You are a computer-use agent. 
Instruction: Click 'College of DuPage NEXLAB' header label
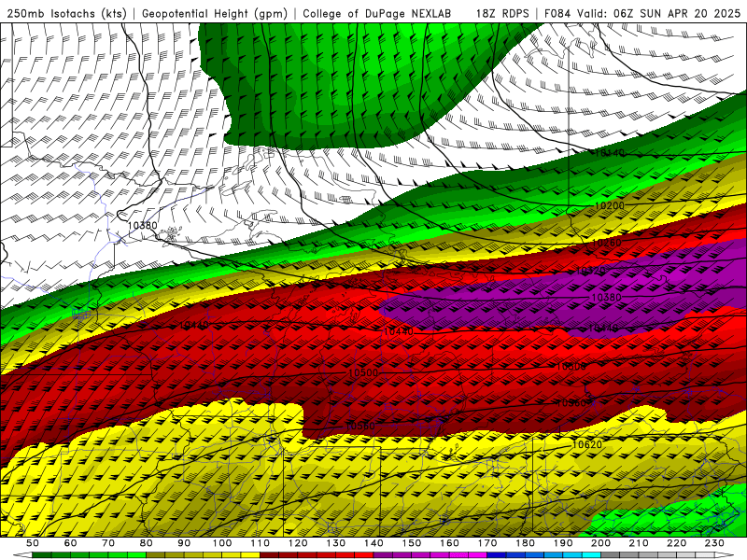[377, 13]
